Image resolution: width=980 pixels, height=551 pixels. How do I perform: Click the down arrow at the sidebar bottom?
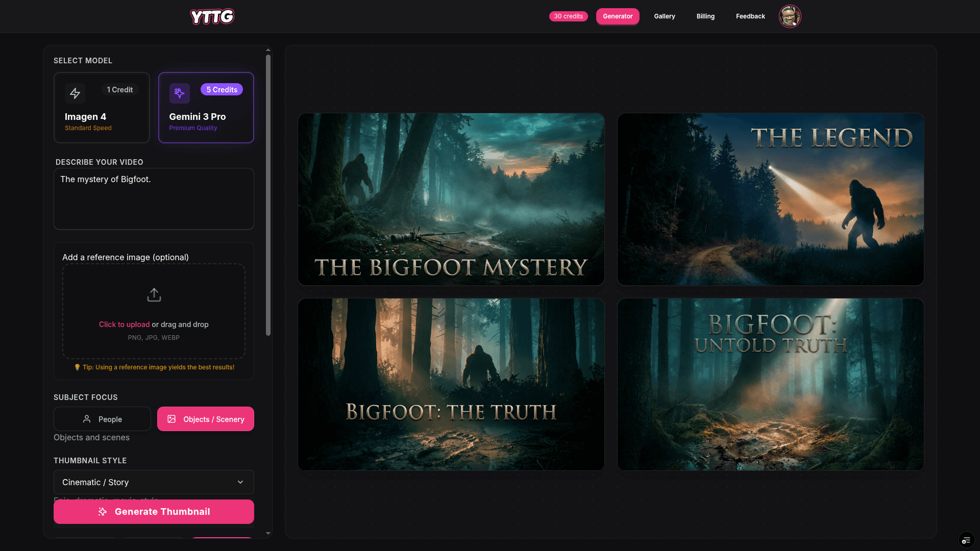pos(268,533)
